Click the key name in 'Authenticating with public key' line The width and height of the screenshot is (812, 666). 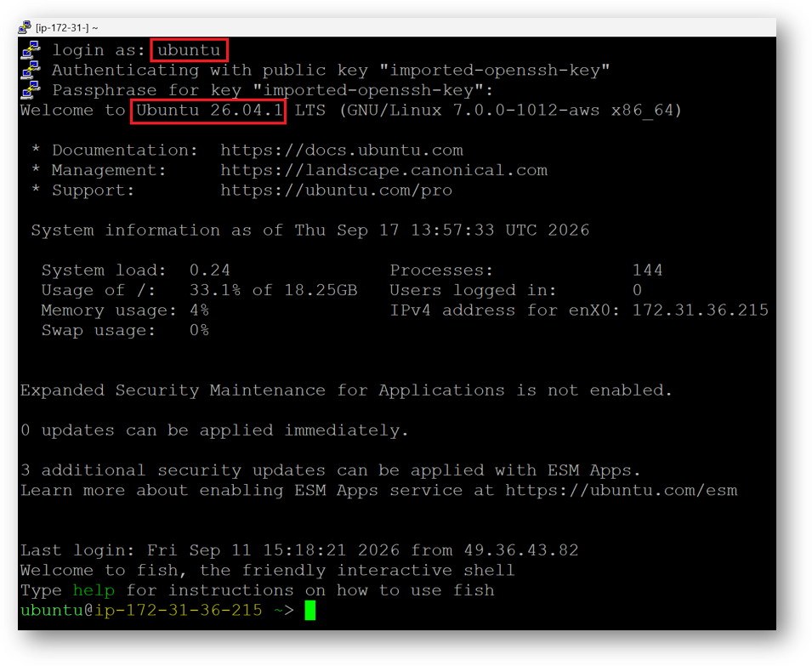494,70
